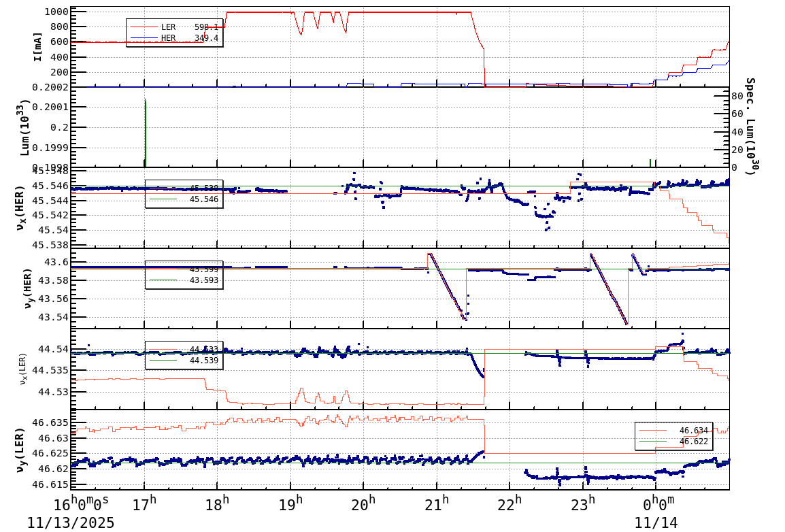This screenshot has width=785, height=532.
Task: Click the 43.599 legend entry
Action: point(184,269)
